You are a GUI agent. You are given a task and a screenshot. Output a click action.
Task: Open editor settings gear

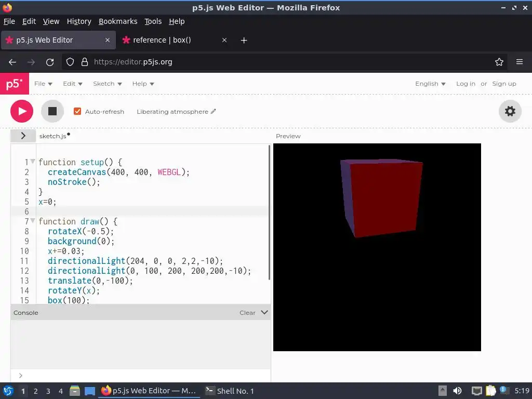[x=510, y=111]
